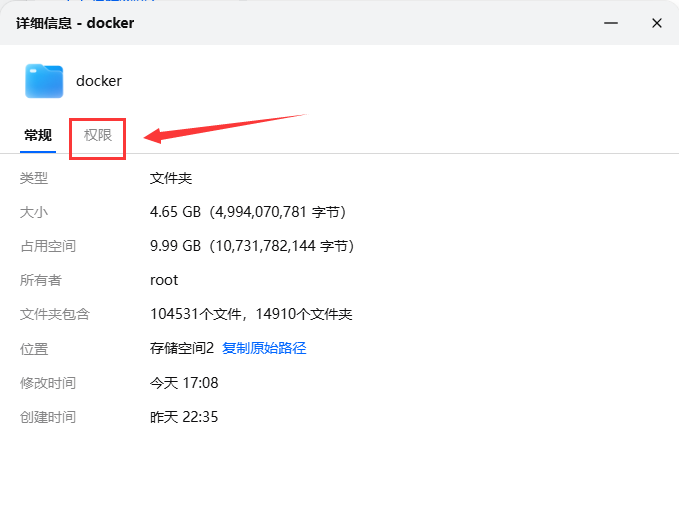This screenshot has width=679, height=530.
Task: Close the 详细信息 - docker dialog
Action: tap(657, 23)
